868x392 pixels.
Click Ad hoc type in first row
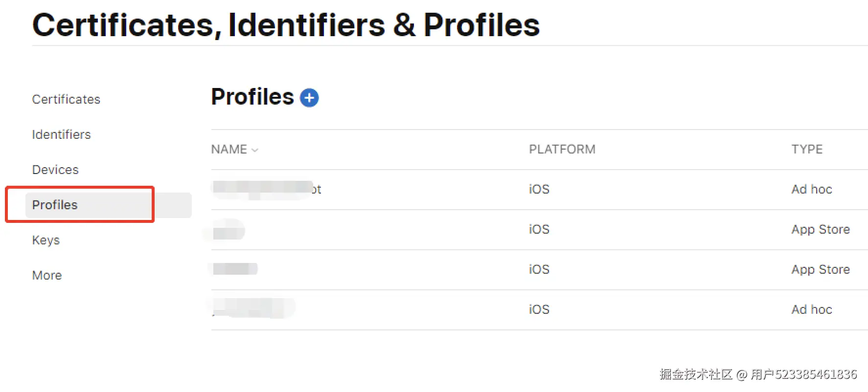(812, 189)
